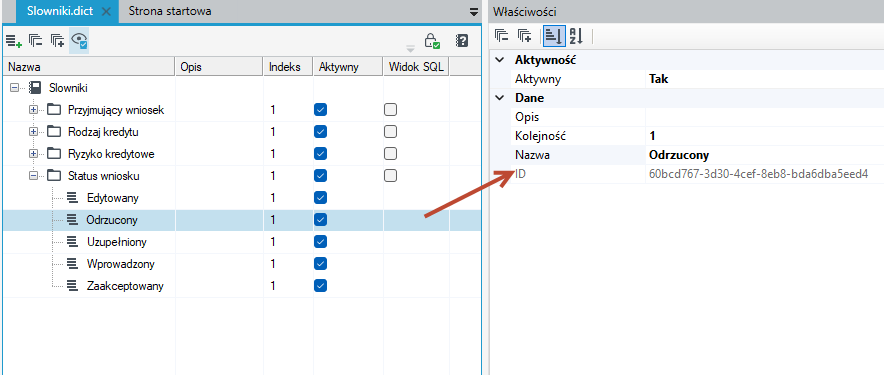Screen dimensions: 884x375
Task: Switch to the Strona startowa tab
Action: 170,11
